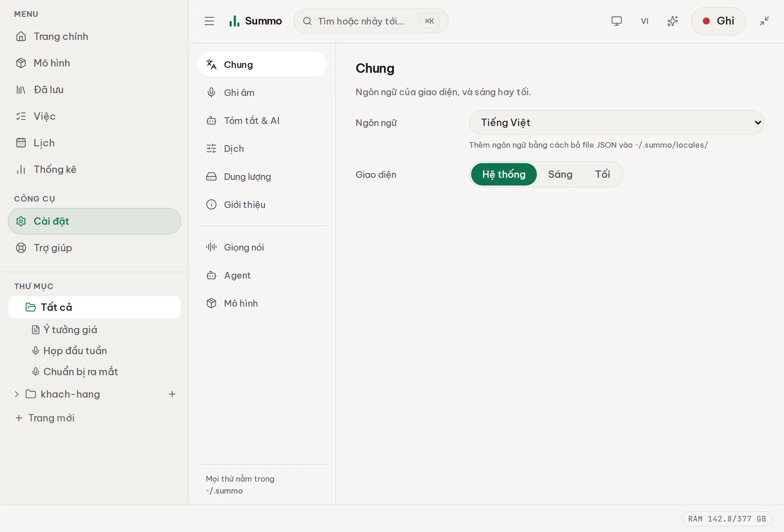
Task: Expand the khach-hang folder chevron
Action: coord(17,394)
